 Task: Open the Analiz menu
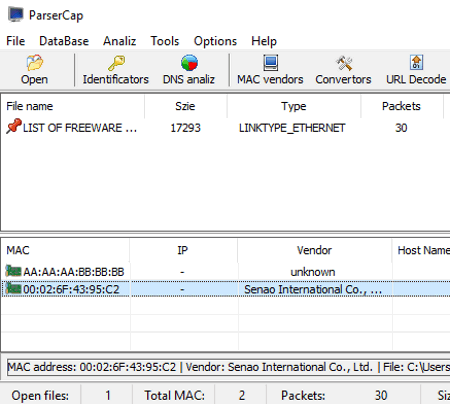pyautogui.click(x=119, y=41)
